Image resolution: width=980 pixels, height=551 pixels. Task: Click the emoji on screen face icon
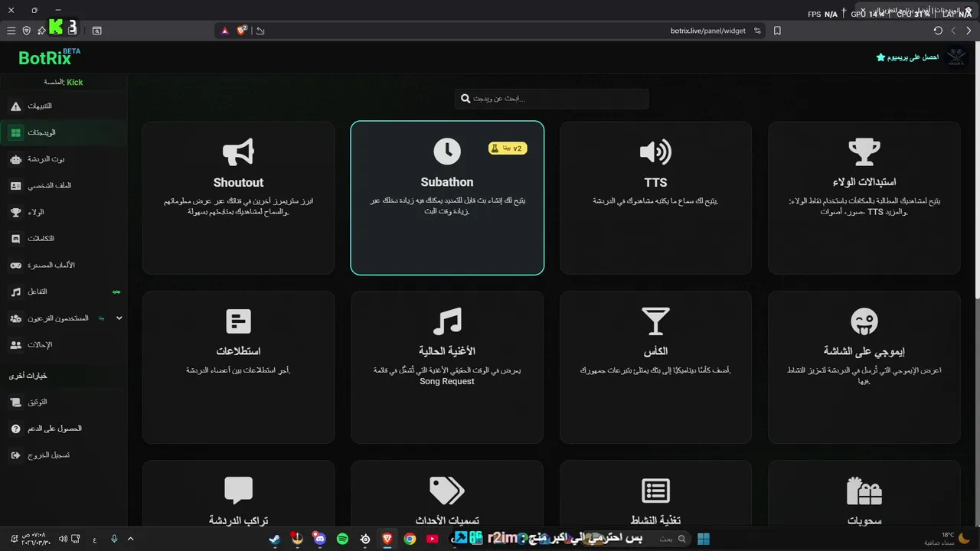pyautogui.click(x=864, y=321)
